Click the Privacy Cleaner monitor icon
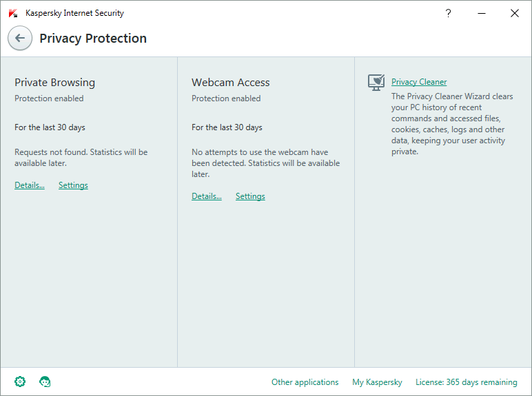 pos(376,83)
